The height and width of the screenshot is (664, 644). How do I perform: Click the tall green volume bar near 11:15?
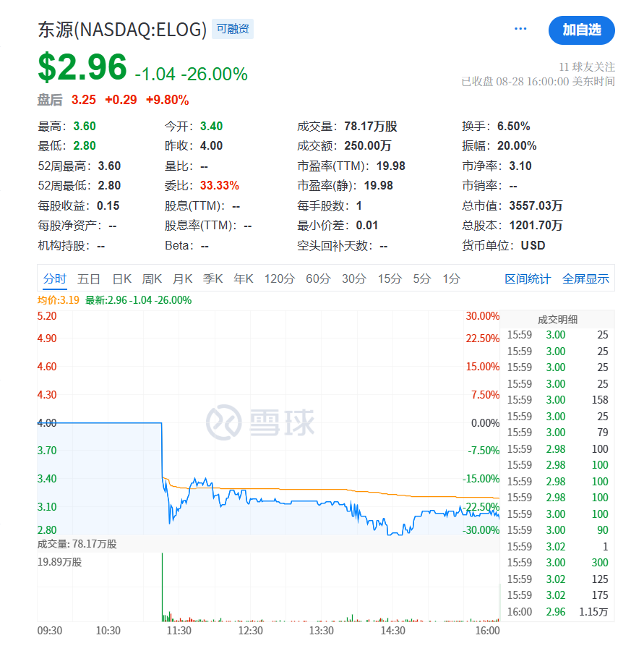[x=162, y=586]
